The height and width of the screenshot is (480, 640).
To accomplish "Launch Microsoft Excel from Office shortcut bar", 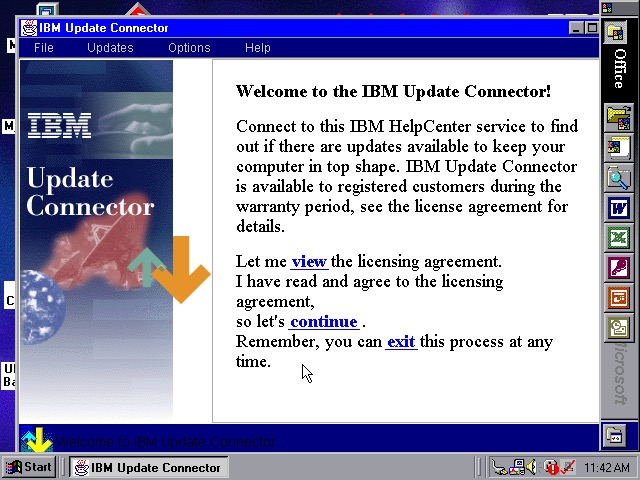I will click(618, 238).
